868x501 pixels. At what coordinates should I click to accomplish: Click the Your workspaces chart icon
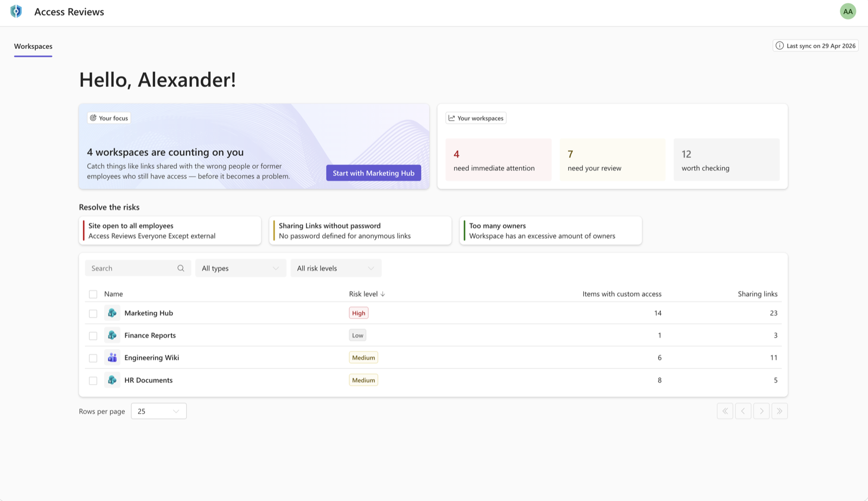(x=451, y=118)
